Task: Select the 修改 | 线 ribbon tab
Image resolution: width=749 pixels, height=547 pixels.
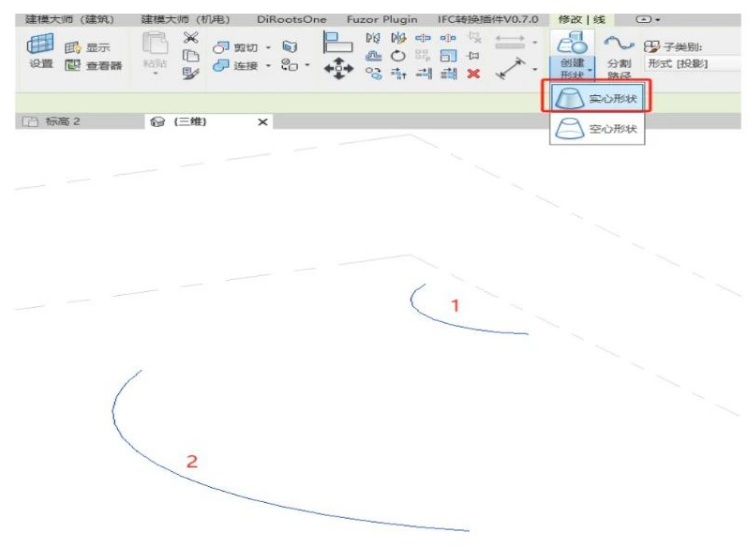Action: click(x=581, y=20)
